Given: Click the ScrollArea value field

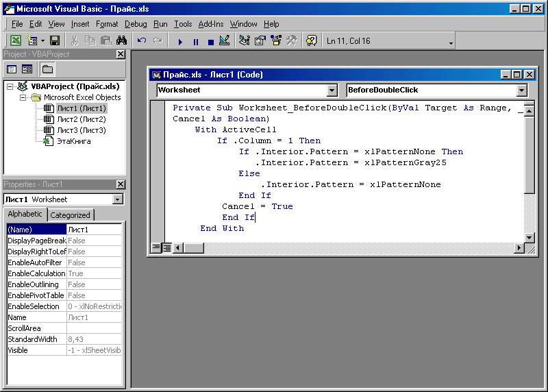Looking at the screenshot, I should click(94, 328).
